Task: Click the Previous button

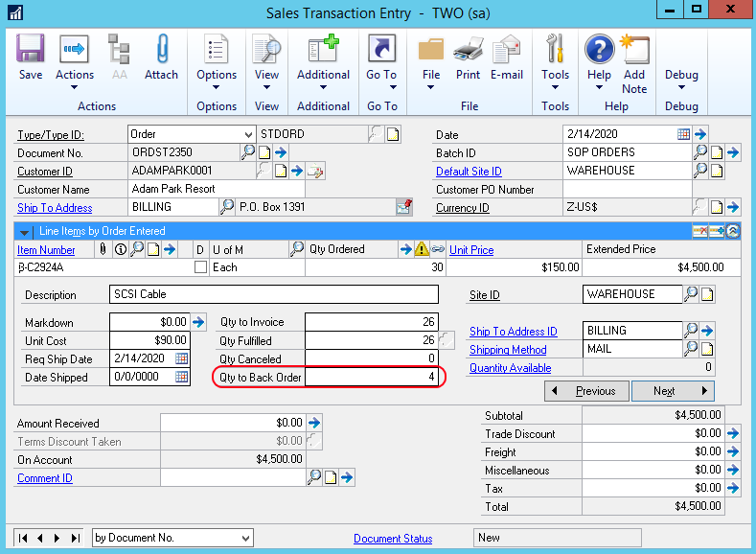Action: pyautogui.click(x=586, y=391)
